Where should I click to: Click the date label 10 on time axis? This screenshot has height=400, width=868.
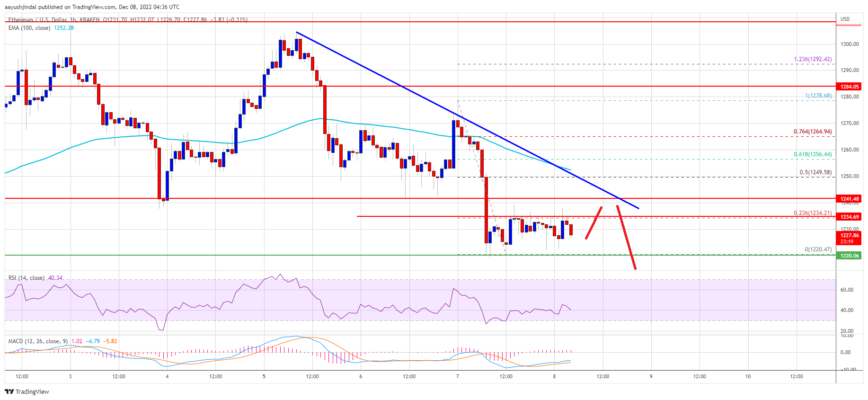[x=748, y=377]
